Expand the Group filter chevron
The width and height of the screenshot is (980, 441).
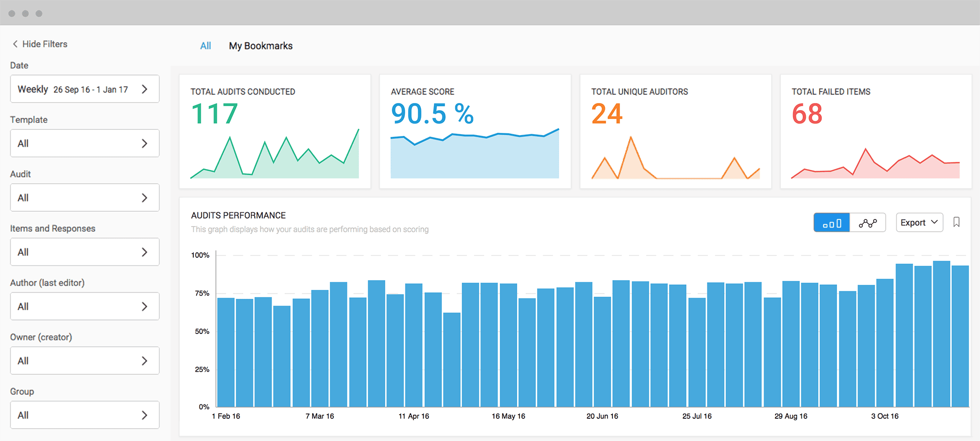pyautogui.click(x=144, y=416)
